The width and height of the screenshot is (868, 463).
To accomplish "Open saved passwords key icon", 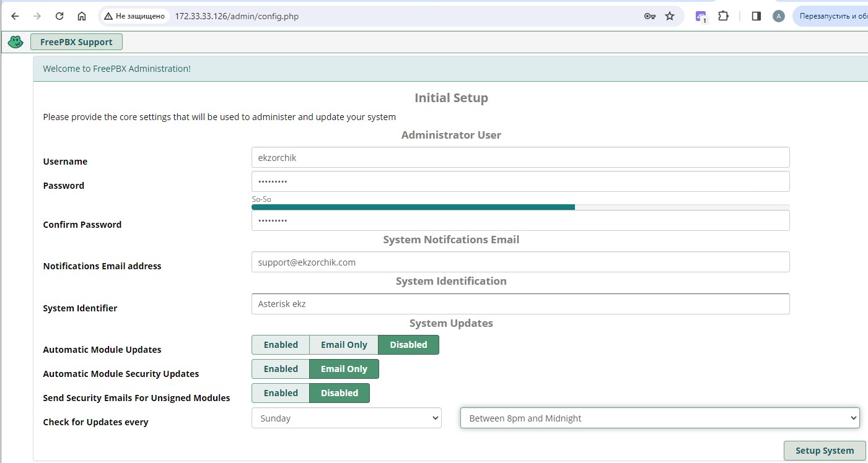I will click(x=649, y=16).
